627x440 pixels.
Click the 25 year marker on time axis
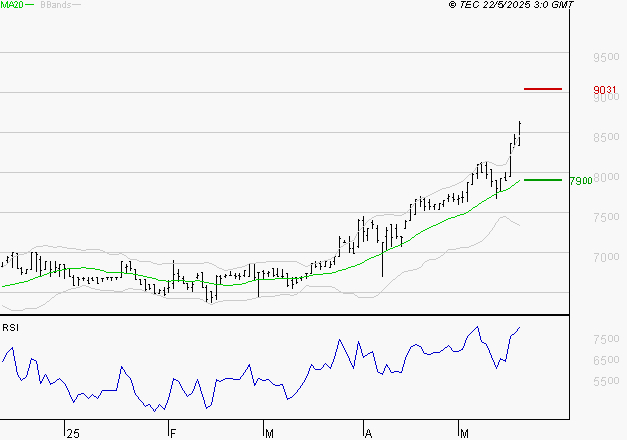point(72,433)
